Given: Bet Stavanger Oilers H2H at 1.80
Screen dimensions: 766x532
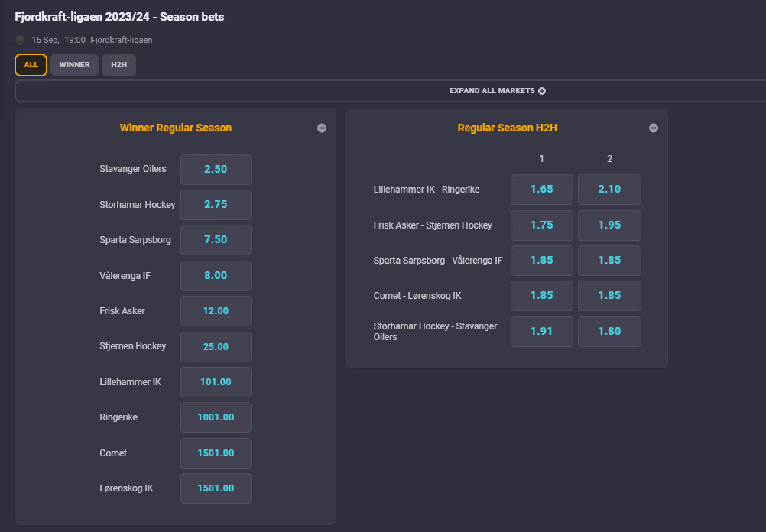Looking at the screenshot, I should click(x=609, y=332).
